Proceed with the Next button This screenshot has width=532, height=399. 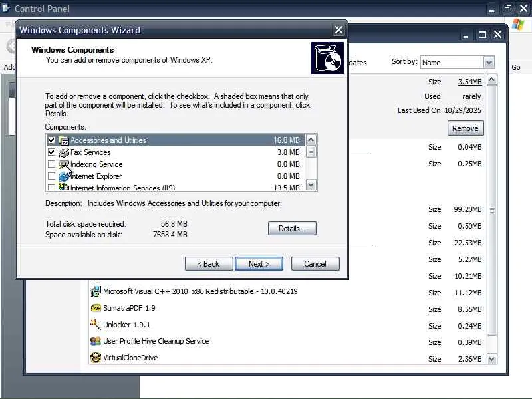pyautogui.click(x=259, y=263)
